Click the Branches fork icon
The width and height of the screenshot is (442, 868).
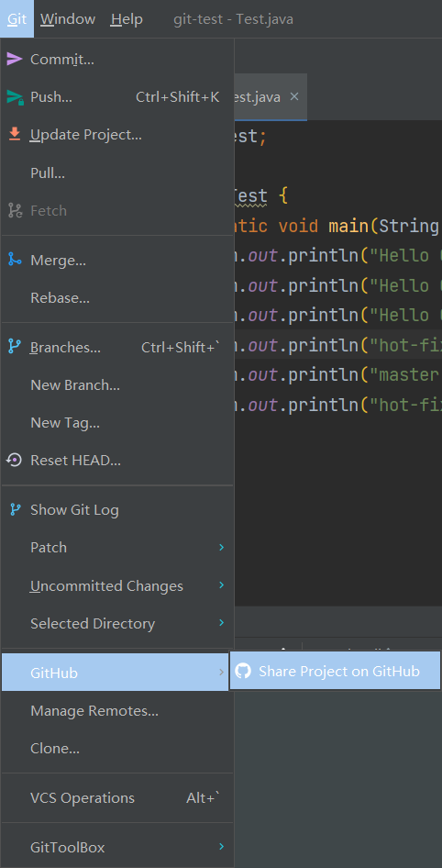[x=15, y=347]
